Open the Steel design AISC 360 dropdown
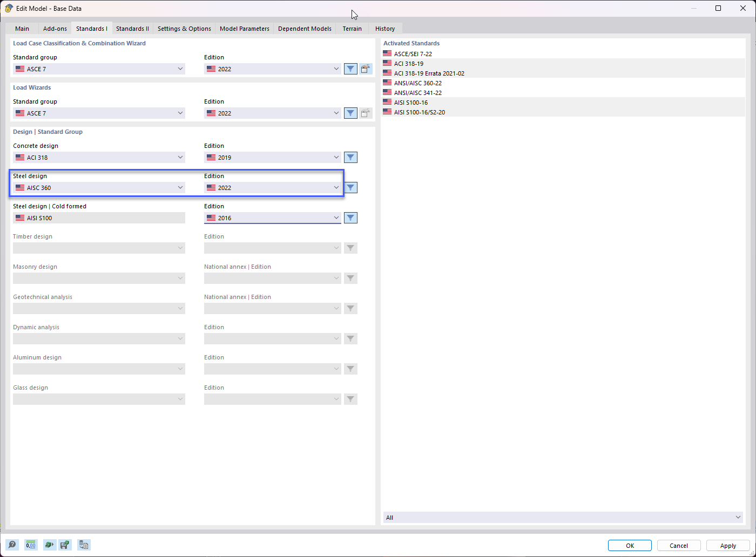This screenshot has width=756, height=557. (99, 188)
